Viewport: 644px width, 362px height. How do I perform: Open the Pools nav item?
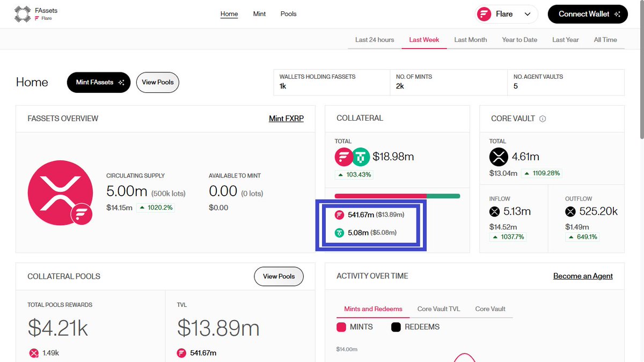pyautogui.click(x=288, y=14)
